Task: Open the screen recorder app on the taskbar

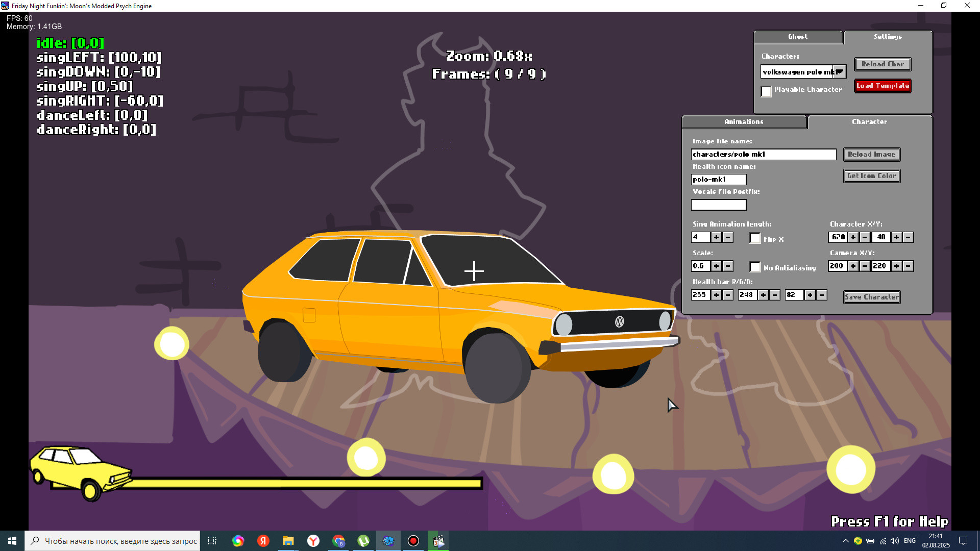Action: pyautogui.click(x=413, y=541)
